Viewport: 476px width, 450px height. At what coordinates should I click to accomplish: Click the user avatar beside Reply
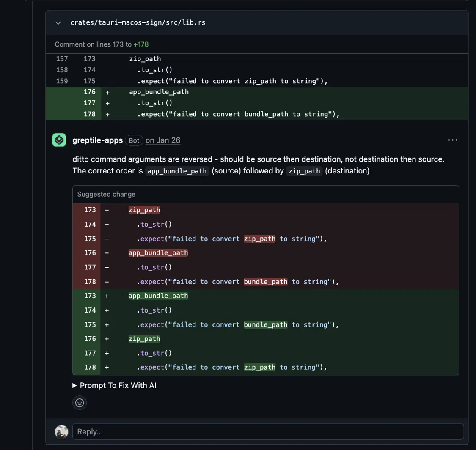(x=61, y=431)
